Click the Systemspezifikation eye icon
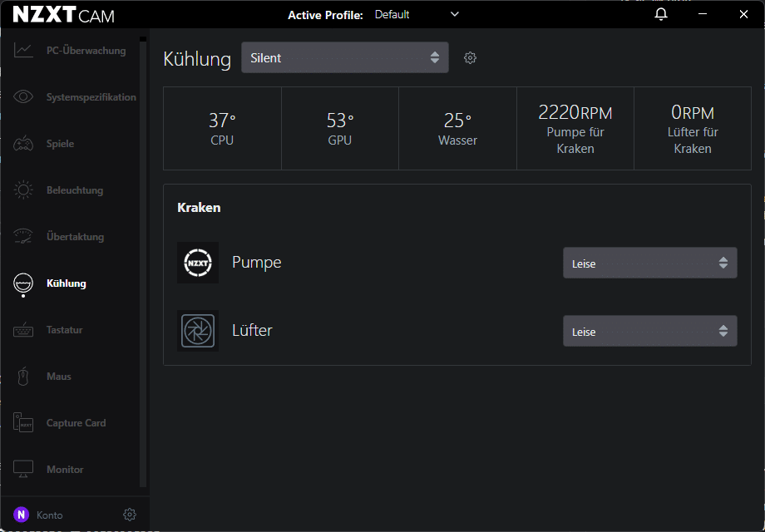This screenshot has width=765, height=532. pyautogui.click(x=23, y=97)
